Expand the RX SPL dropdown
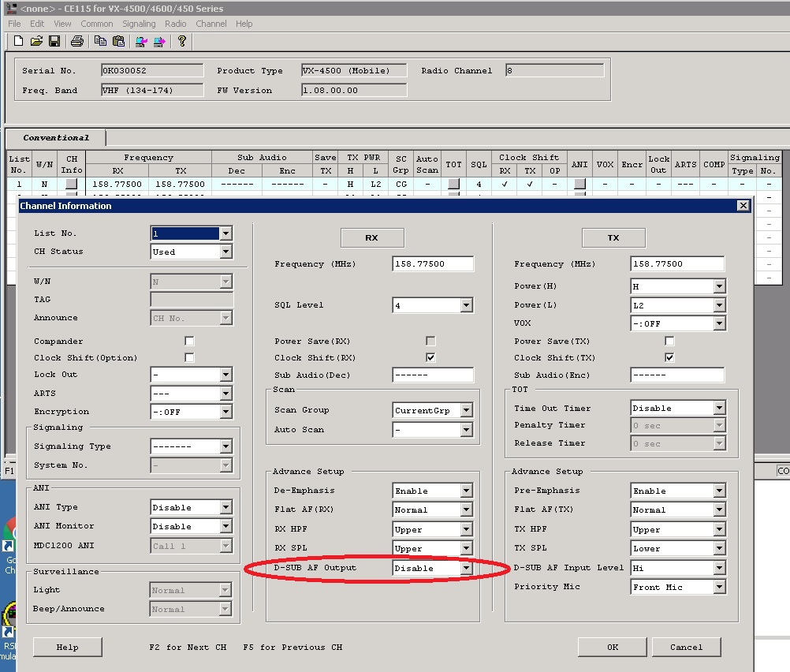The height and width of the screenshot is (672, 790). click(467, 548)
